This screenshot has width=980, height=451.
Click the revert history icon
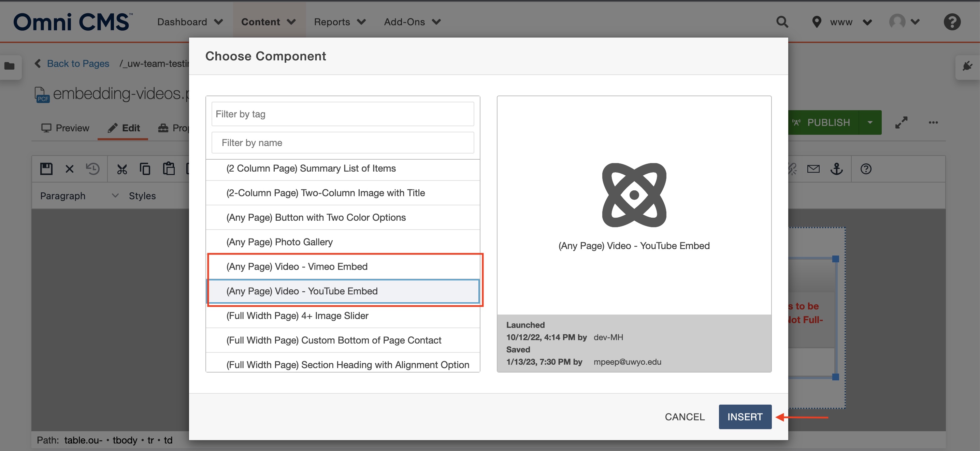click(92, 169)
